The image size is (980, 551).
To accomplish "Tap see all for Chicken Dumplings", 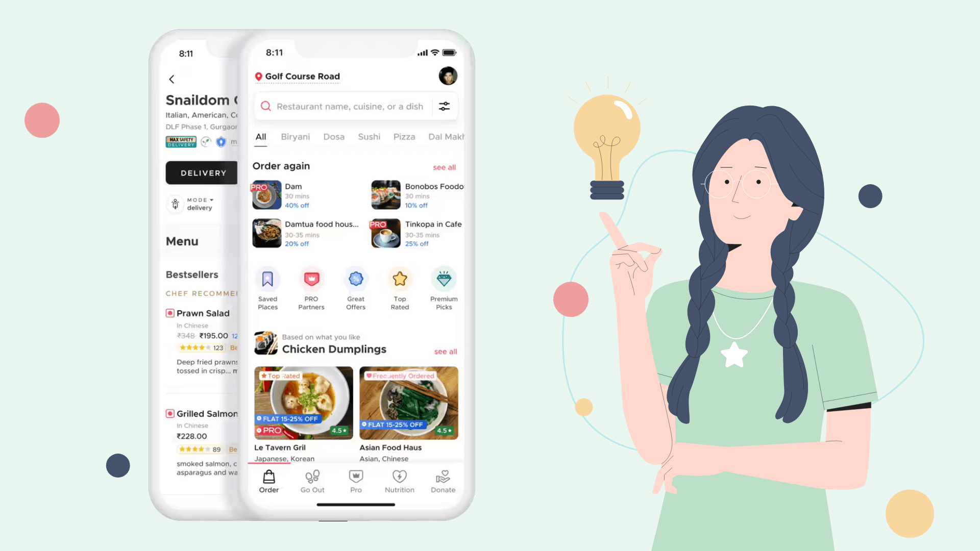I will pos(444,350).
